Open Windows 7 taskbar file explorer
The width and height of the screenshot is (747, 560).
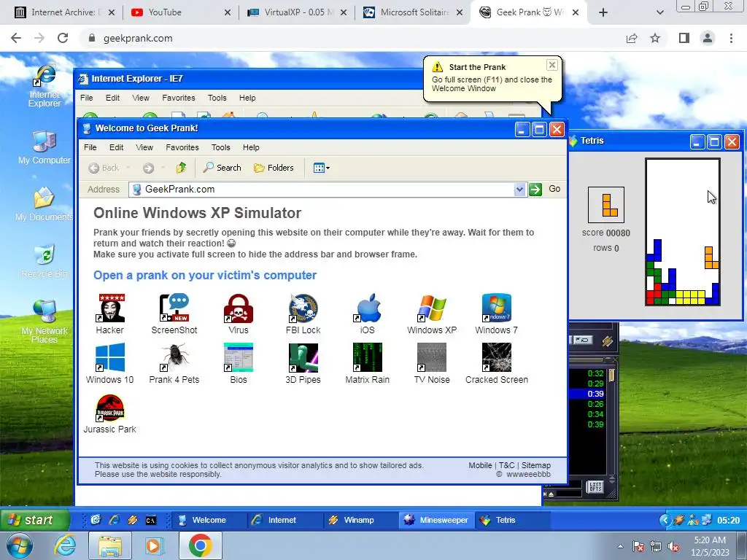(x=110, y=545)
